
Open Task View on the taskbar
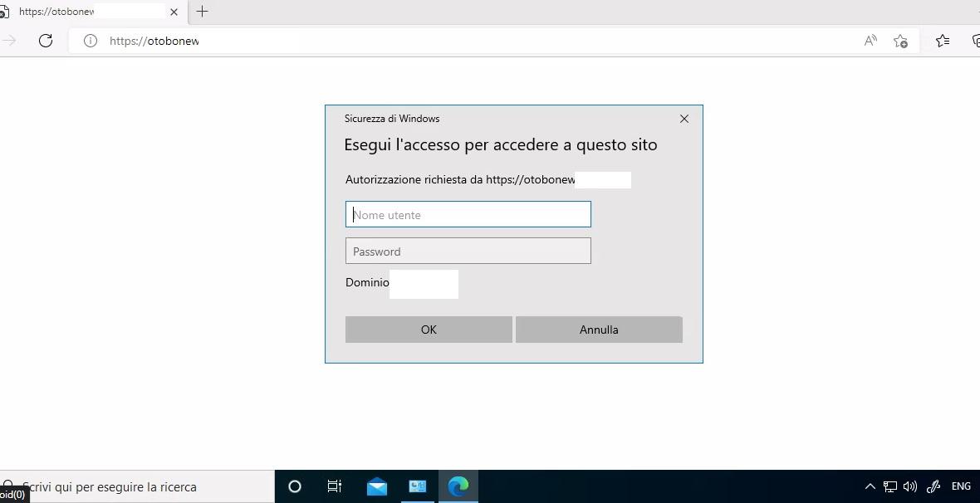click(x=335, y=486)
